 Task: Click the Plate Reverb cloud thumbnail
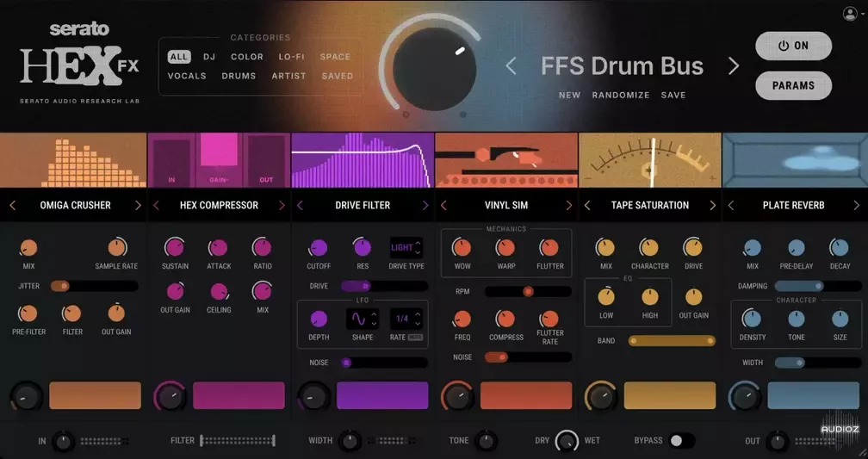pyautogui.click(x=795, y=160)
